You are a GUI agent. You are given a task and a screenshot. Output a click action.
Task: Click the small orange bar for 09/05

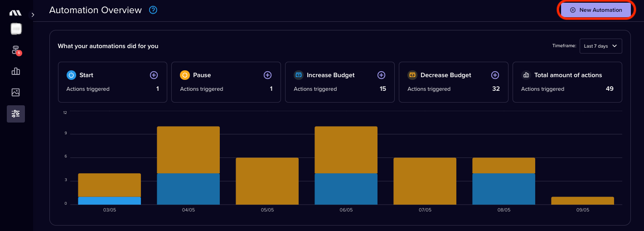(583, 201)
